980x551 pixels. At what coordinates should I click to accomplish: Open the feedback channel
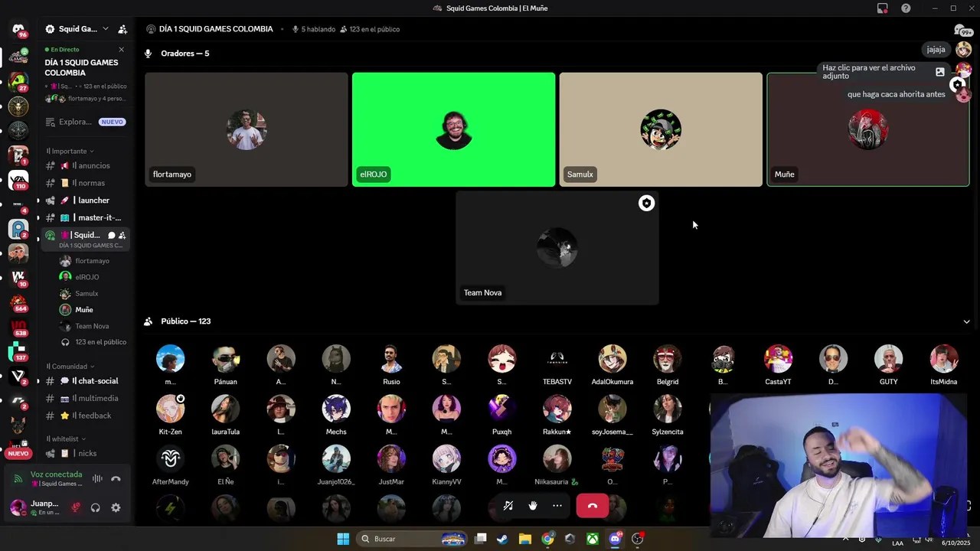click(86, 416)
